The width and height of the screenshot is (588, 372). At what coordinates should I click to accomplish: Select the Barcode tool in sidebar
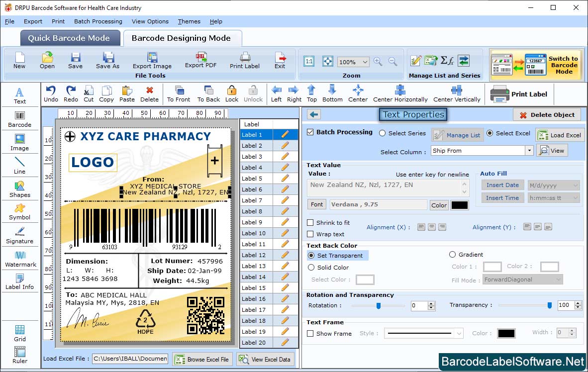[x=19, y=119]
